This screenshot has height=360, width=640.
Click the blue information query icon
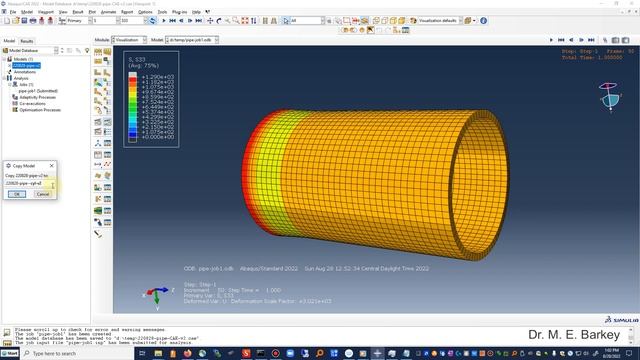coord(484,20)
